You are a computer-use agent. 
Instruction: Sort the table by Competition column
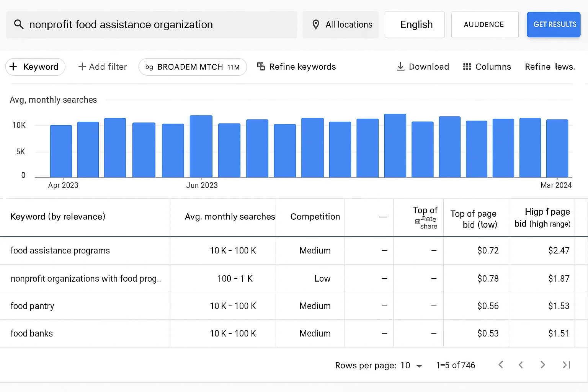click(315, 217)
